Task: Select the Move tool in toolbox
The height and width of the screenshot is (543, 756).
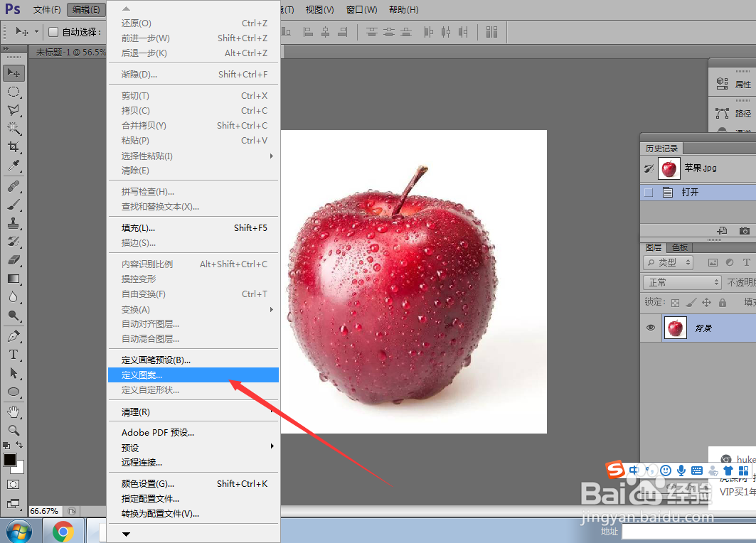Action: click(14, 72)
